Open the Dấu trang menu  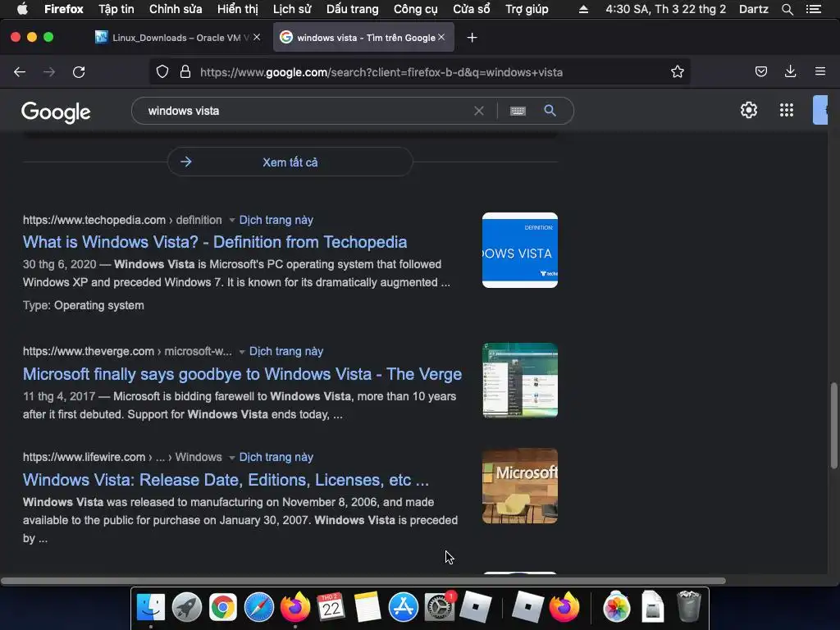353,9
